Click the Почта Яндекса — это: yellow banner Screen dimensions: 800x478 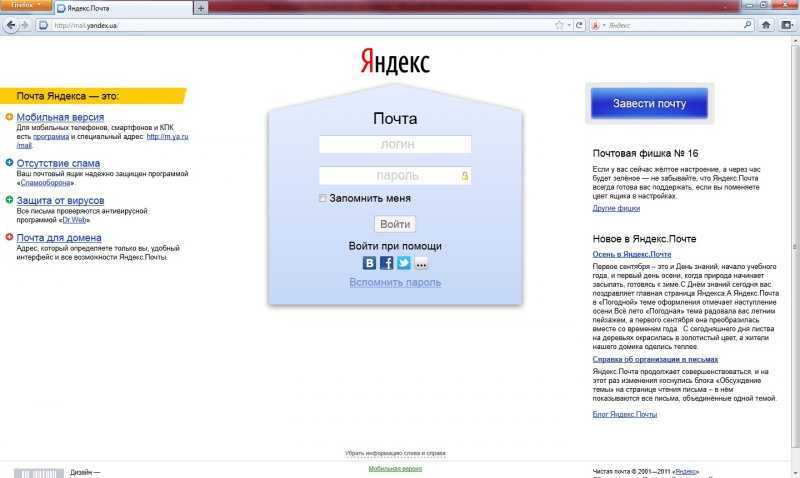coord(93,96)
